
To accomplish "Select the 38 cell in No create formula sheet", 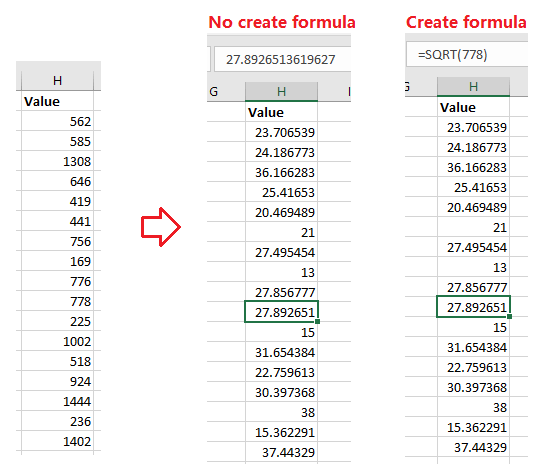I will click(281, 412).
